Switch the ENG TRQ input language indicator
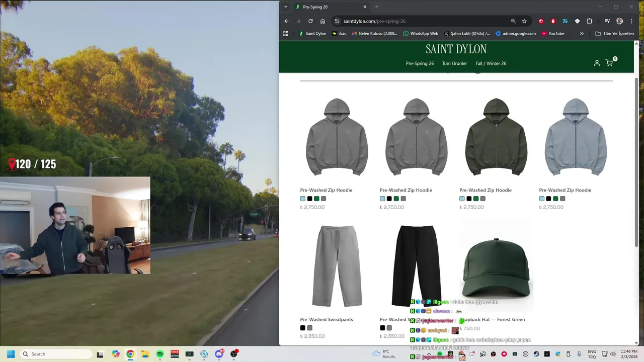This screenshot has width=644, height=362. [592, 354]
